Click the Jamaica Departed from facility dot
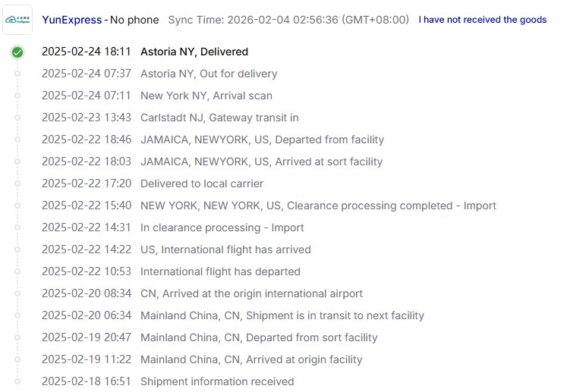Image resolution: width=567 pixels, height=392 pixels. [17, 140]
